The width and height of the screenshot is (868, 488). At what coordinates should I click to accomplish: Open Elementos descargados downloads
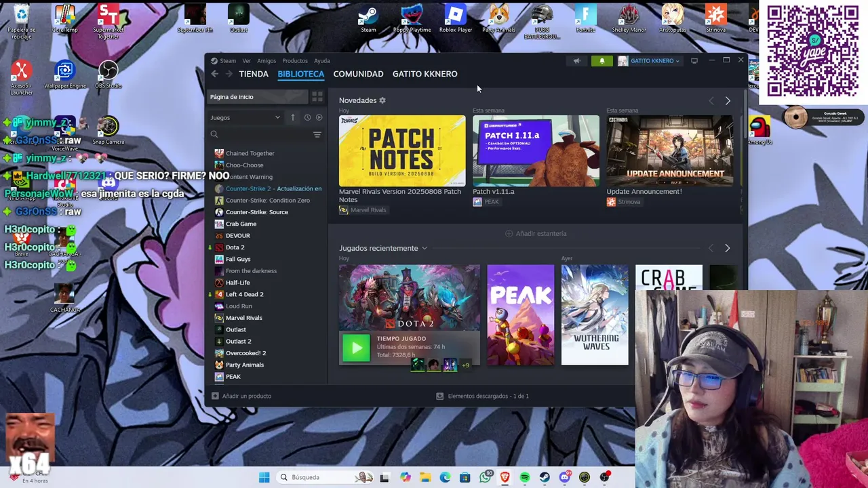[x=482, y=396]
